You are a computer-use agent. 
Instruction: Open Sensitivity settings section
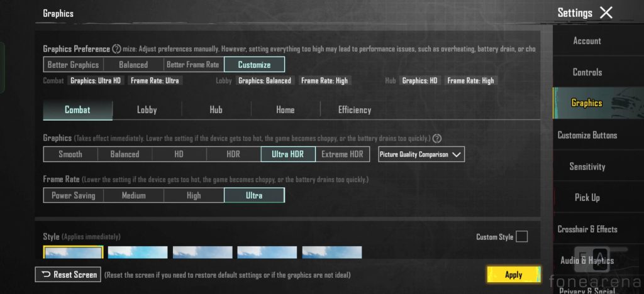(587, 166)
